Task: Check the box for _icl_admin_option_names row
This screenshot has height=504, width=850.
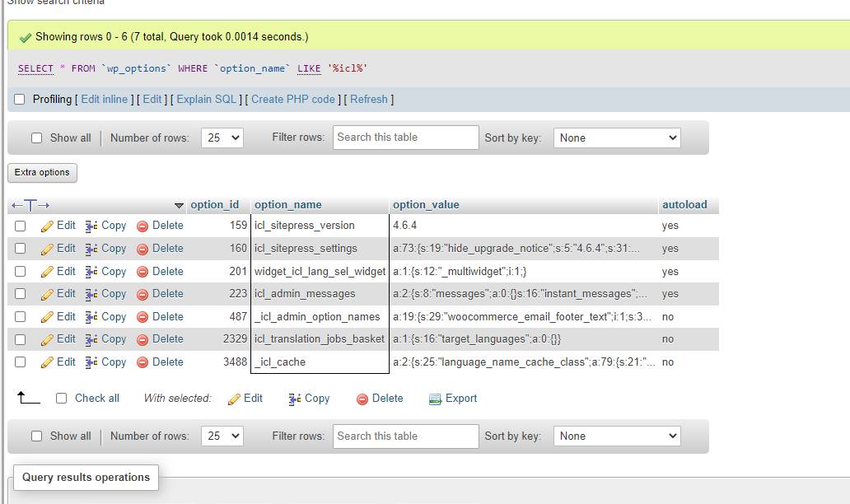Action: [x=20, y=316]
